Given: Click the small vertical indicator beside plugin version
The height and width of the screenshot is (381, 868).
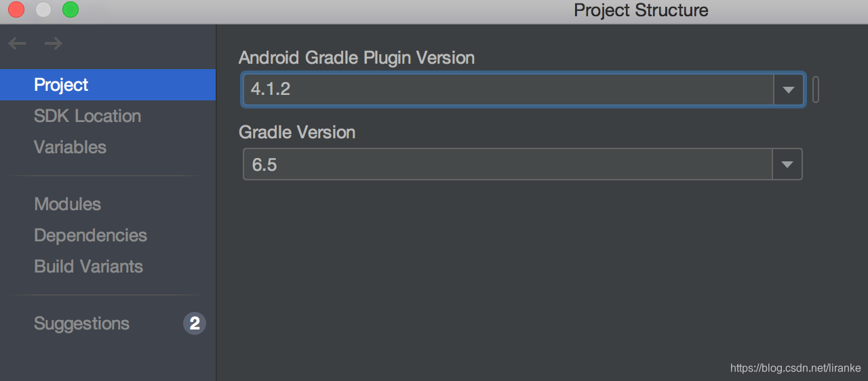Looking at the screenshot, I should (816, 89).
